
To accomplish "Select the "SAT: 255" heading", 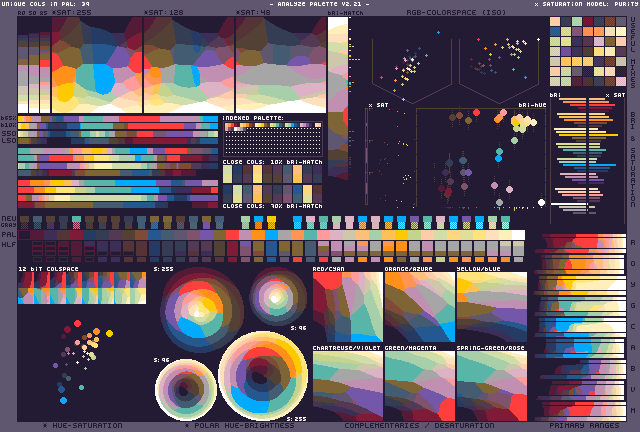I will (72, 12).
